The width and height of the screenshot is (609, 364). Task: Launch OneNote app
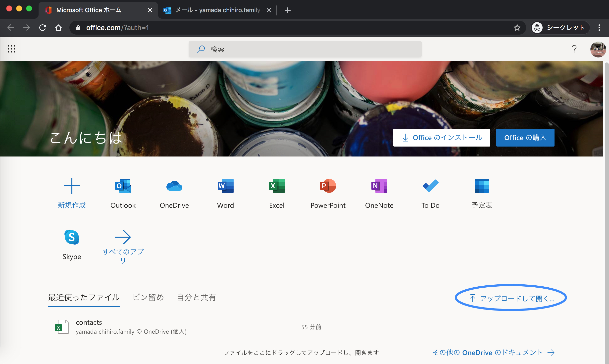click(379, 186)
